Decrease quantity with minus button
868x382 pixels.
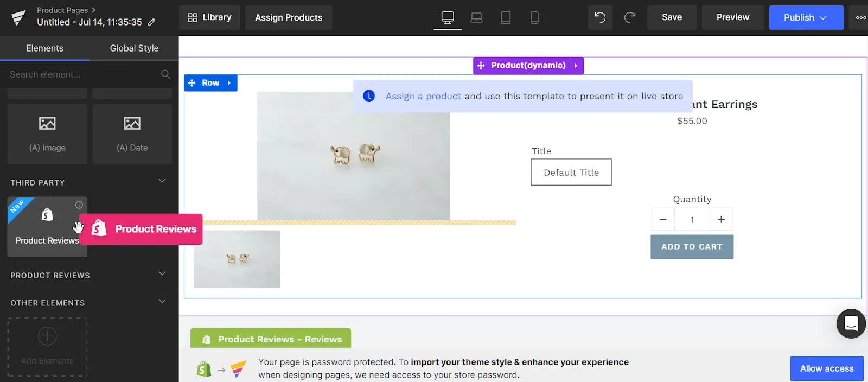click(663, 219)
